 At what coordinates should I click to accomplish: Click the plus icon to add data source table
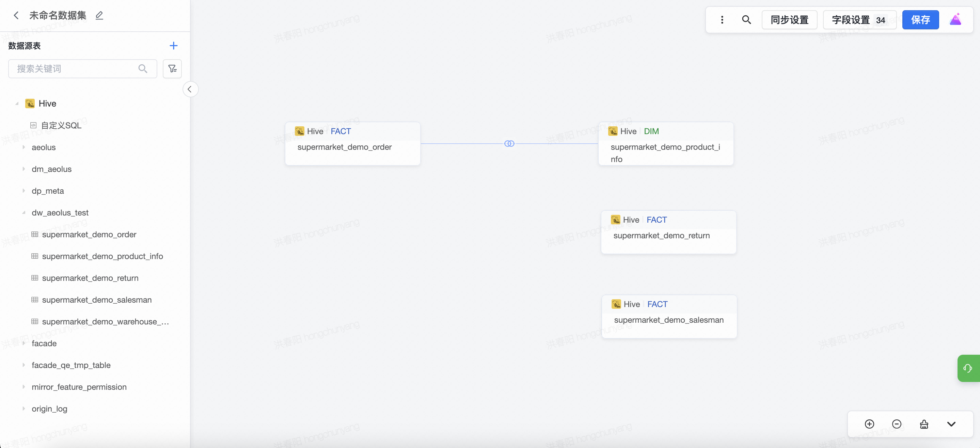point(173,46)
